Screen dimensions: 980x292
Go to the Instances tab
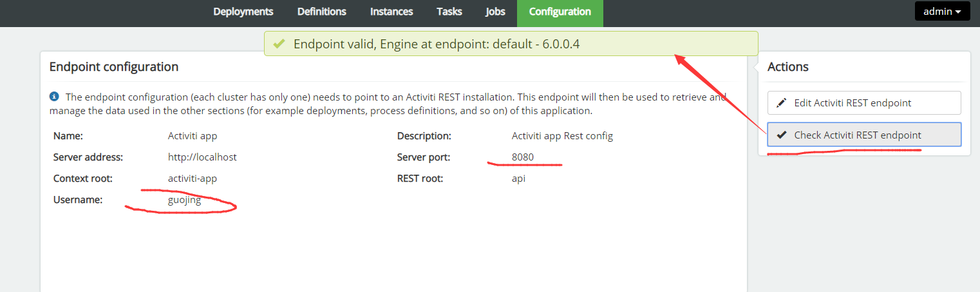pos(391,12)
